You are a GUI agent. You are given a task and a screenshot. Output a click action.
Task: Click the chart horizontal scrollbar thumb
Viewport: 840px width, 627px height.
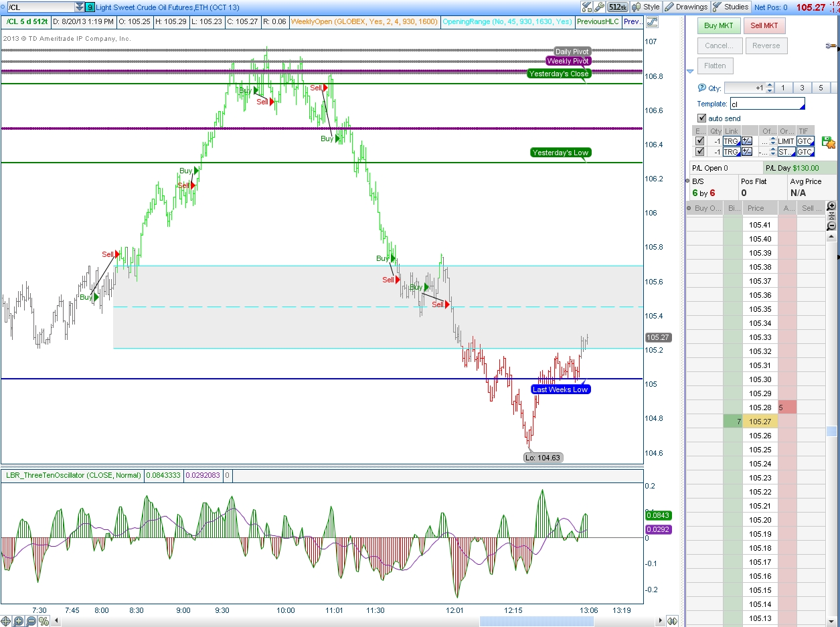tap(537, 621)
